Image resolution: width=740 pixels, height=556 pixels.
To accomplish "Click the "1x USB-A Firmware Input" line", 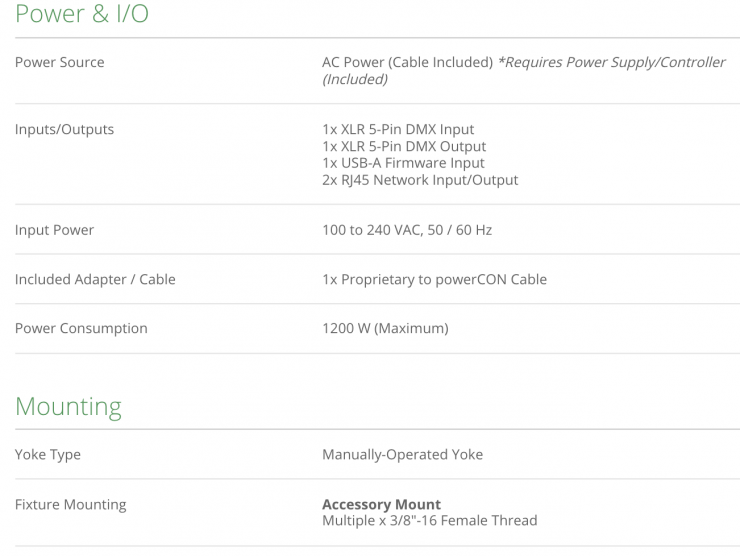I will click(x=403, y=163).
